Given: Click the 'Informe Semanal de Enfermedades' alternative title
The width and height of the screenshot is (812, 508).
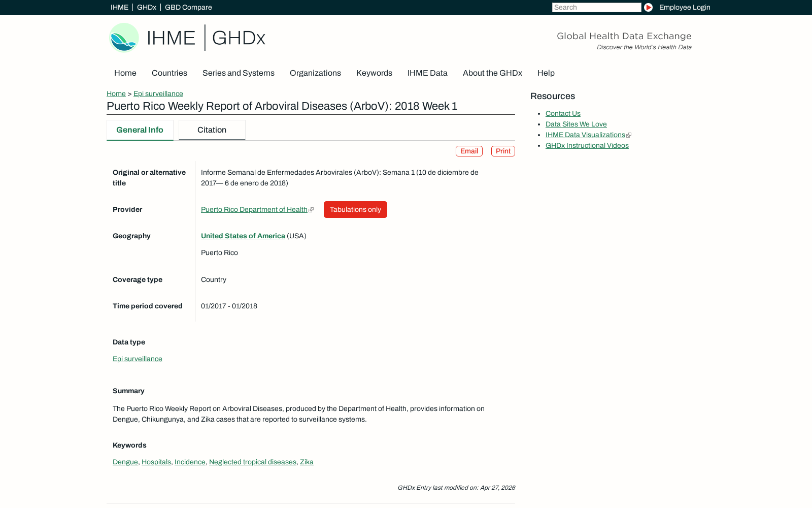Looking at the screenshot, I should (x=340, y=178).
